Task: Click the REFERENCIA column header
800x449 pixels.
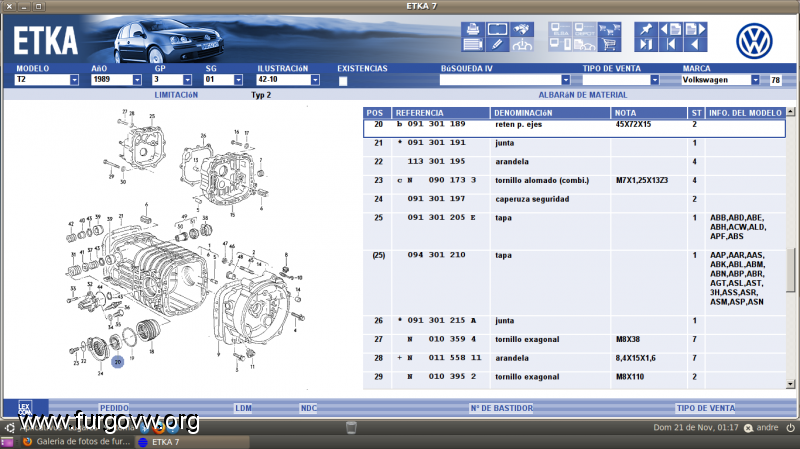Action: (441, 113)
